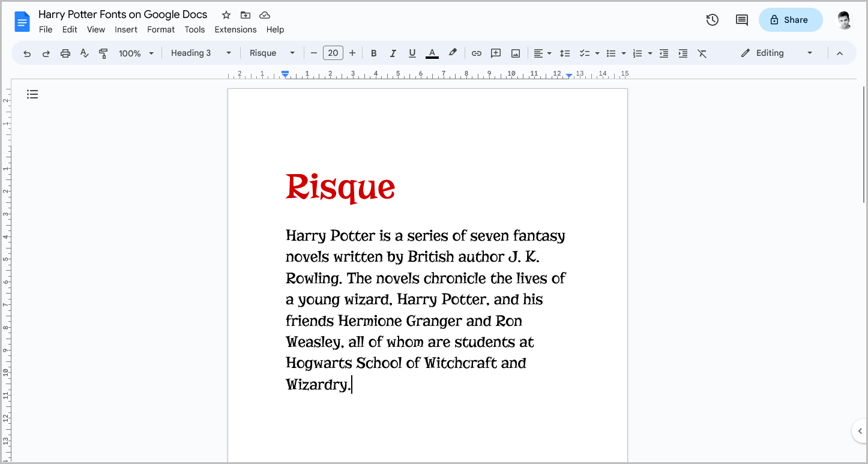Click the Clear formatting icon
Screen dimensions: 868x464
702,53
